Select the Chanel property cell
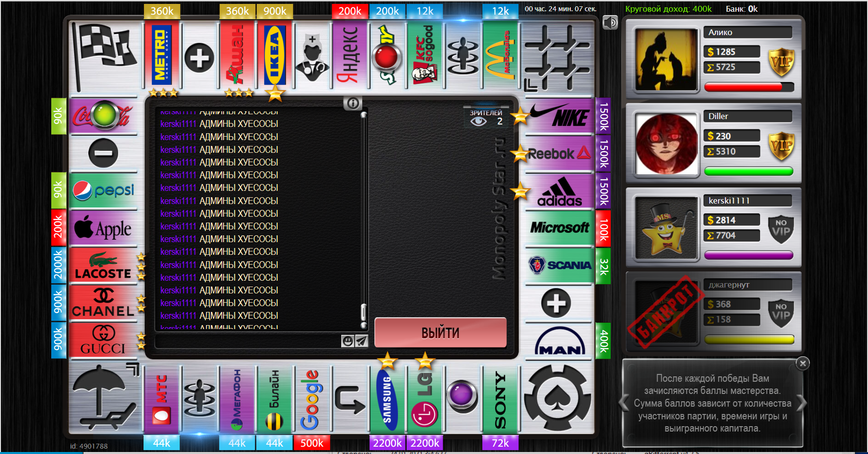The image size is (868, 454). 103,303
